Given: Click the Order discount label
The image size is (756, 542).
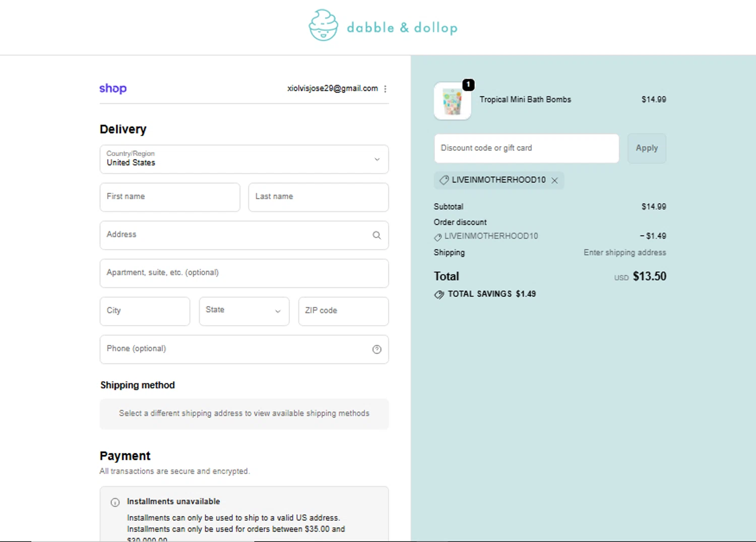Looking at the screenshot, I should point(460,222).
